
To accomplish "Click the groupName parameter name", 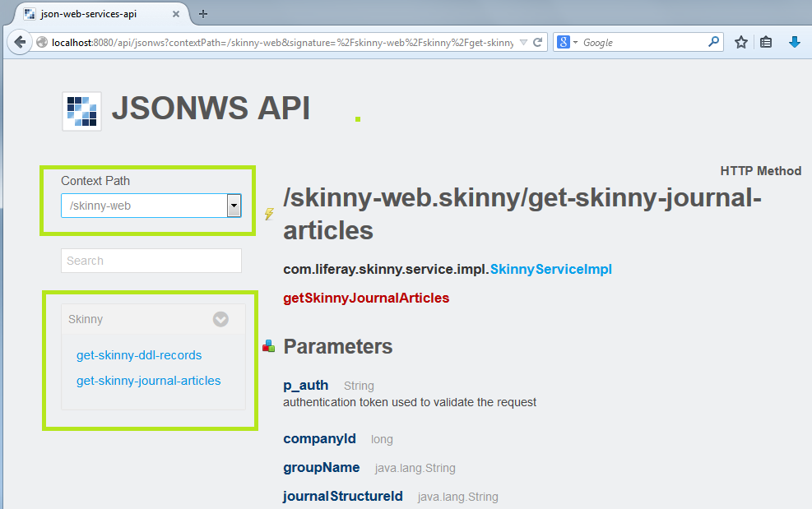I will tap(321, 468).
